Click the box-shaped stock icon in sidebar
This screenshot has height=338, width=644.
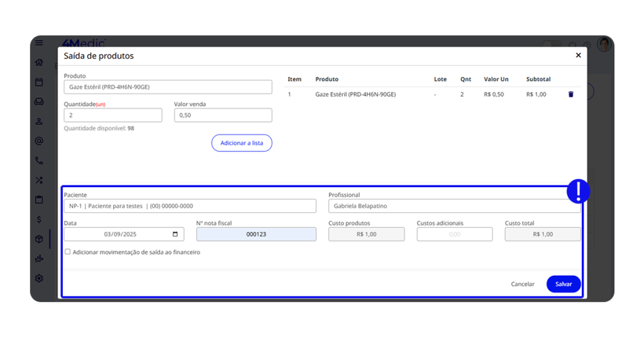click(x=39, y=239)
